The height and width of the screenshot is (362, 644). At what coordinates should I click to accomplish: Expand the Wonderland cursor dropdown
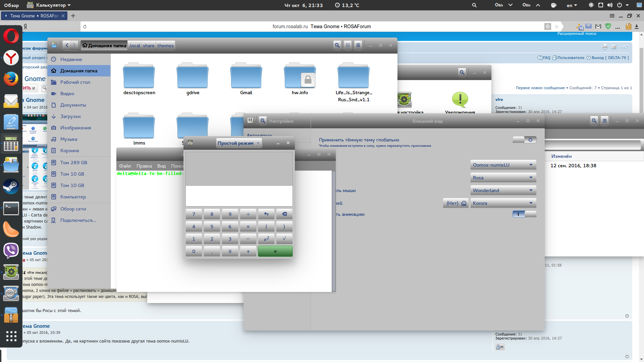tap(503, 190)
